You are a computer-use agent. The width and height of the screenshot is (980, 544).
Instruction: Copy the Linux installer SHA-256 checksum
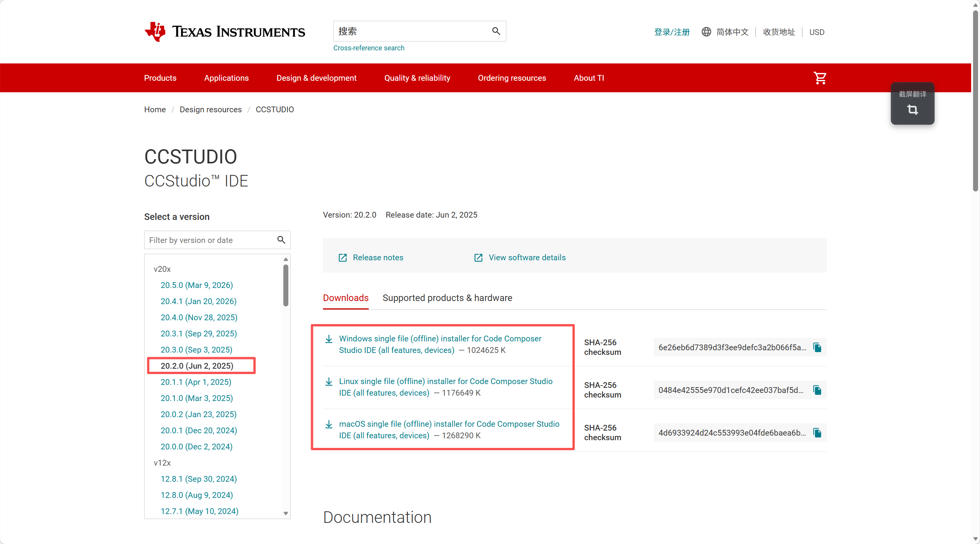pyautogui.click(x=817, y=390)
